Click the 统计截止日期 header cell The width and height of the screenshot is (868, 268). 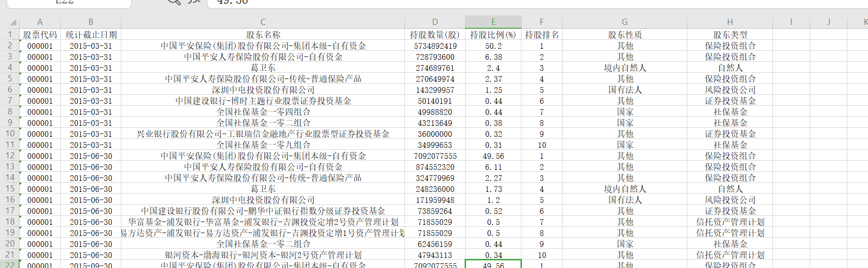(91, 35)
